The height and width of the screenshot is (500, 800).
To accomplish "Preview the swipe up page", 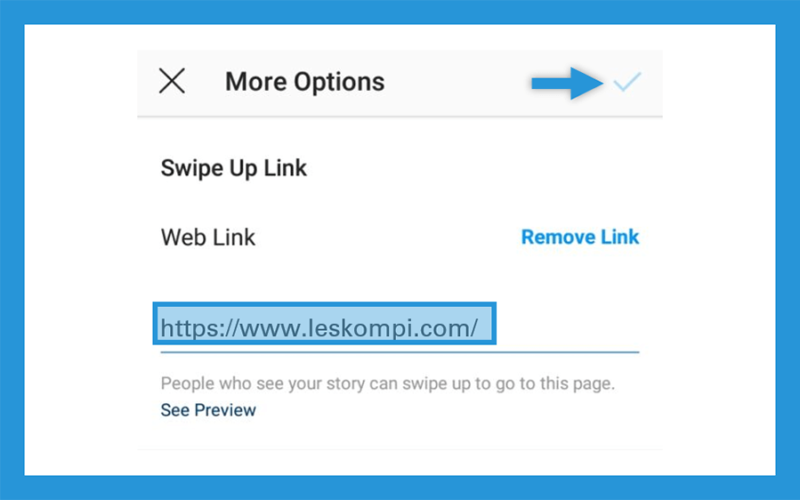I will point(208,410).
